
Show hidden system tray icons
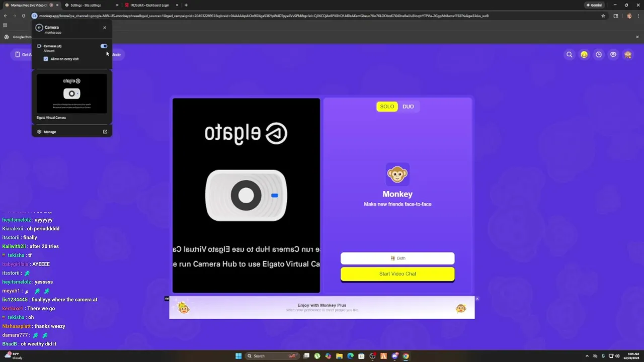click(x=587, y=356)
